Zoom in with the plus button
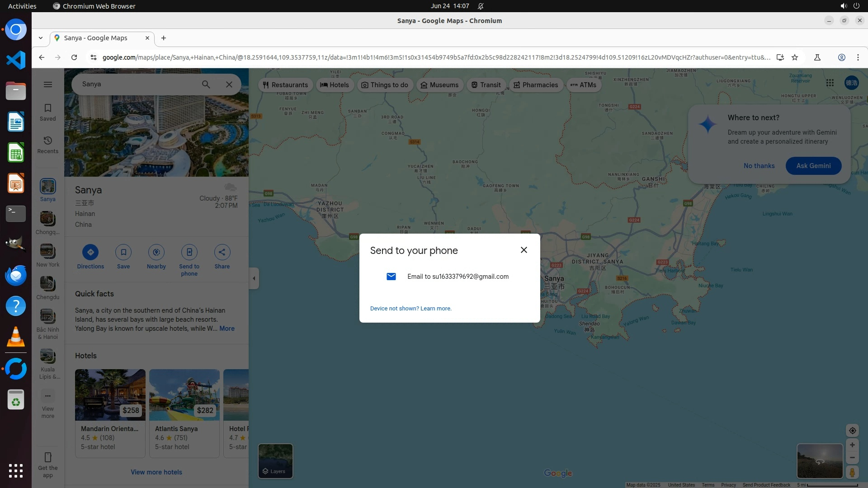This screenshot has height=488, width=868. coord(852,445)
